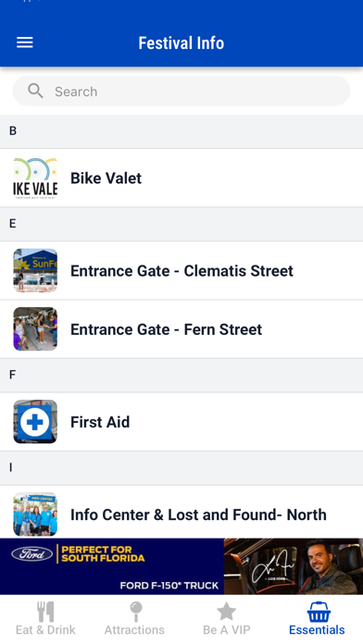Open the hamburger menu
The height and width of the screenshot is (644, 363).
(x=25, y=43)
